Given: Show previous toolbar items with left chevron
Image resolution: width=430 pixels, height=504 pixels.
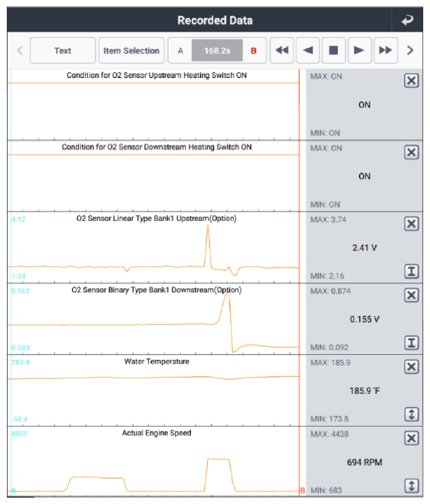Looking at the screenshot, I should [x=20, y=51].
